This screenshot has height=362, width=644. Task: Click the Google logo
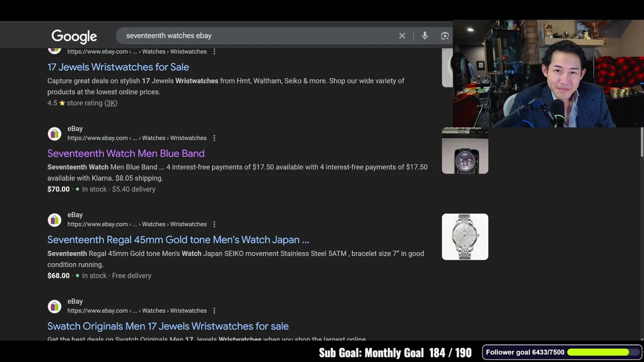point(74,36)
